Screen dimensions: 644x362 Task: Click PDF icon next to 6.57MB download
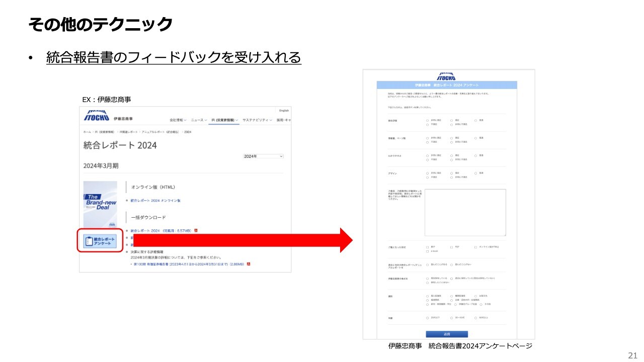tap(196, 231)
